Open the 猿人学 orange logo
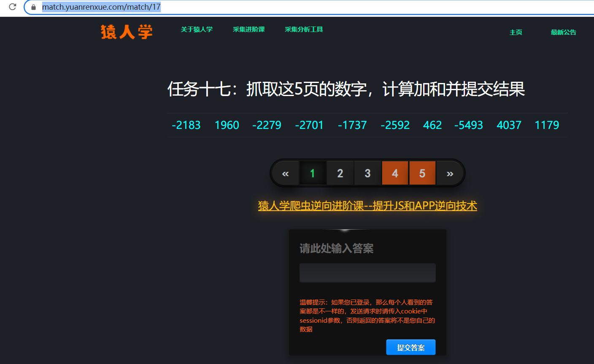594x364 pixels. (127, 32)
